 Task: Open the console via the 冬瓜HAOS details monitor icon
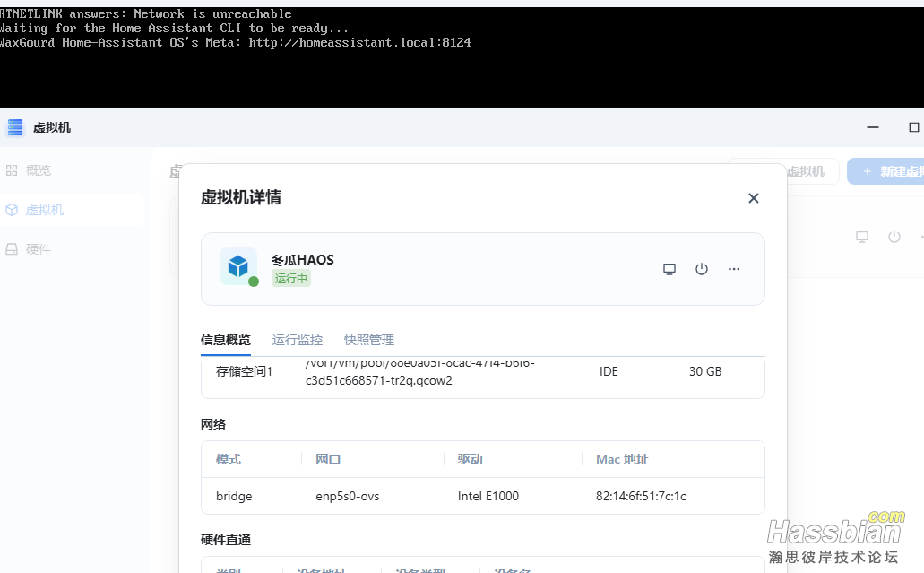pos(669,269)
